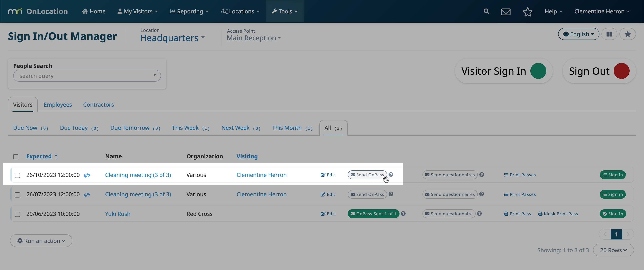Viewport: 644px width, 270px height.
Task: Click Sign in button on 26/10/2023 row
Action: tap(613, 175)
